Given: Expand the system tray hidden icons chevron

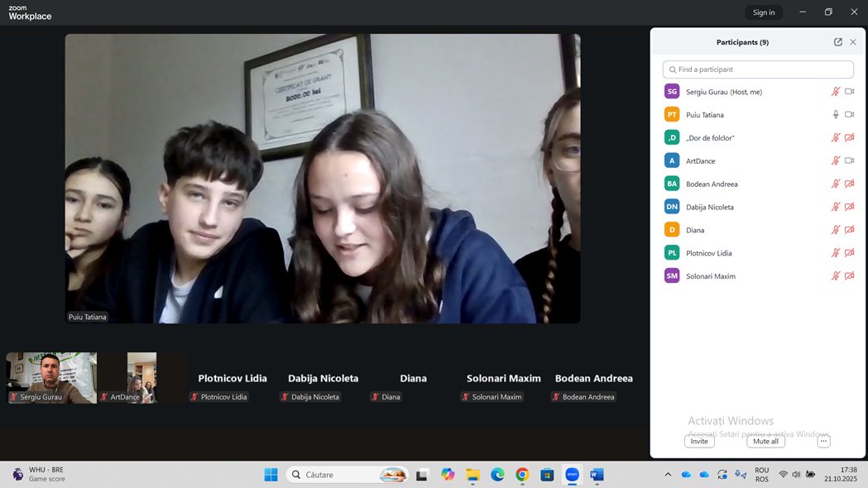Looking at the screenshot, I should (x=668, y=475).
